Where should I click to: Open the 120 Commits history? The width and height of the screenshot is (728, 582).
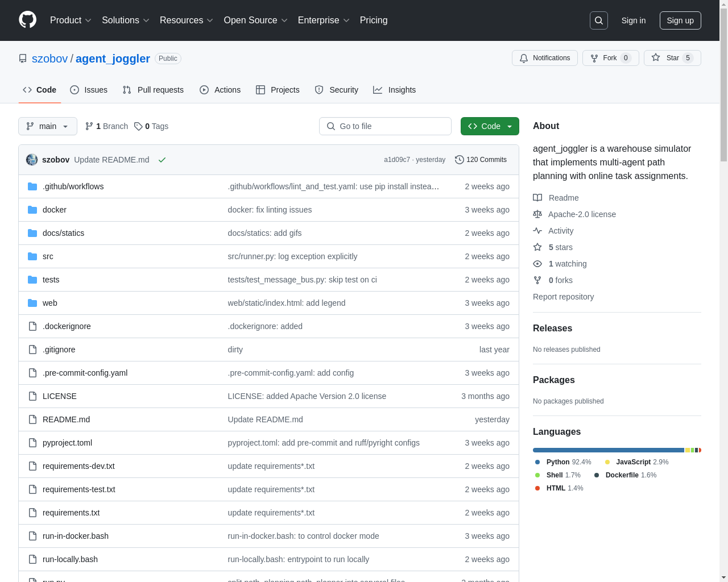click(x=481, y=160)
